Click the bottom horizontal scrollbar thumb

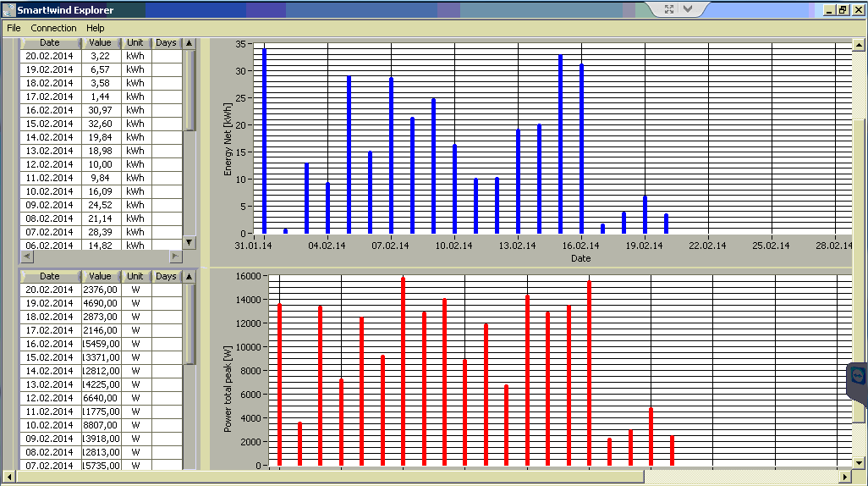tap(330, 477)
